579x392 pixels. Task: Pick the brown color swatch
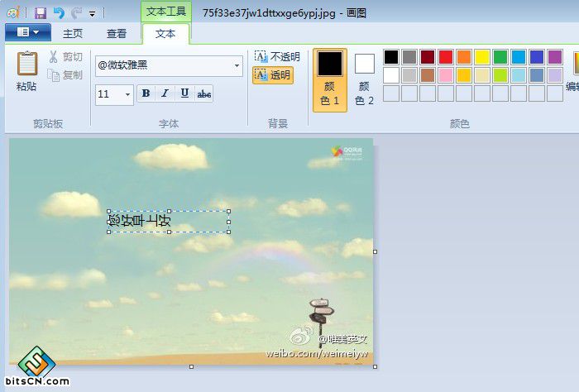[x=428, y=75]
